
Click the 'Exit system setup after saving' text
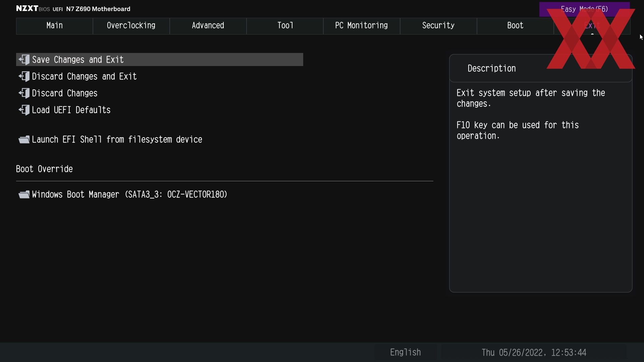tap(531, 98)
